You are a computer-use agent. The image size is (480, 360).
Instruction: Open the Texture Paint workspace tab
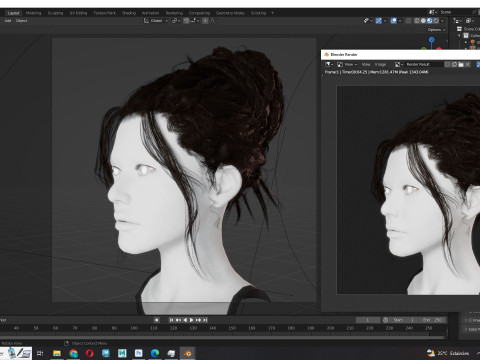pos(104,13)
